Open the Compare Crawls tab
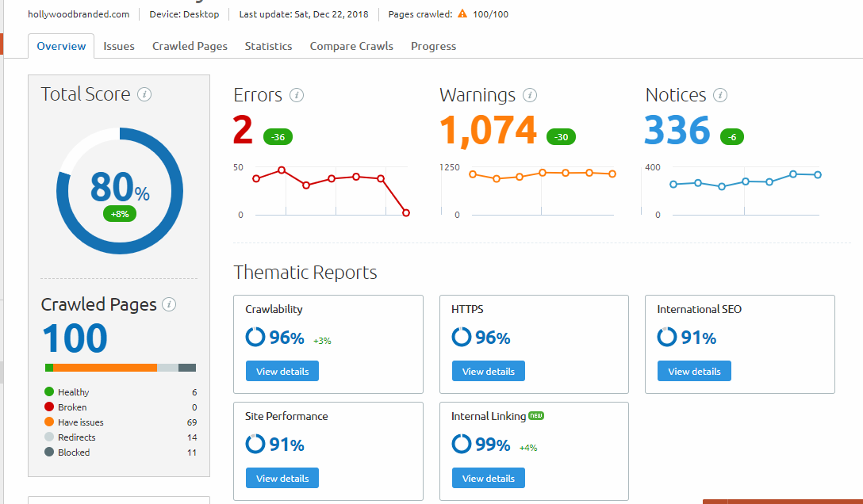863x504 pixels. (x=351, y=46)
